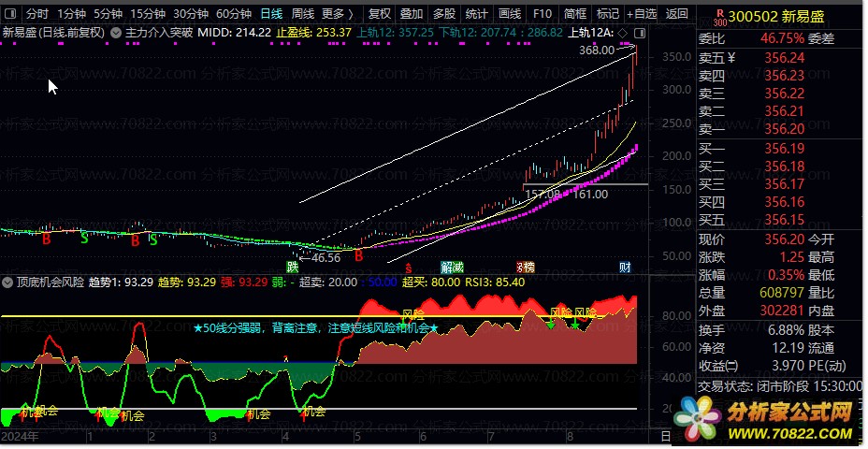The height and width of the screenshot is (449, 868).
Task: Switch to the 1分钟 period
Action: (71, 14)
